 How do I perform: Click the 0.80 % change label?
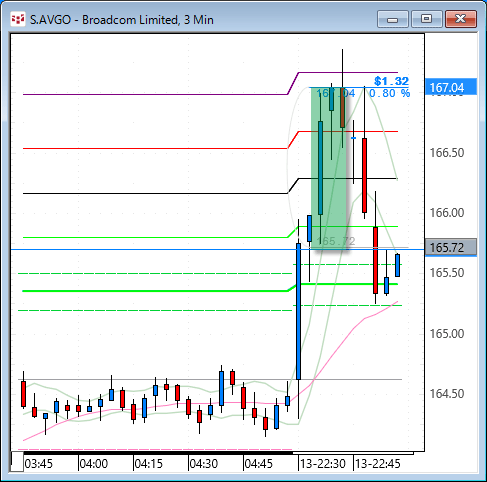(x=389, y=93)
